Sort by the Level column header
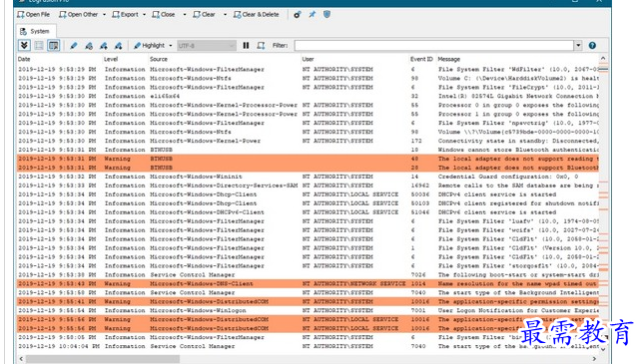This screenshot has height=364, width=642. [x=111, y=59]
